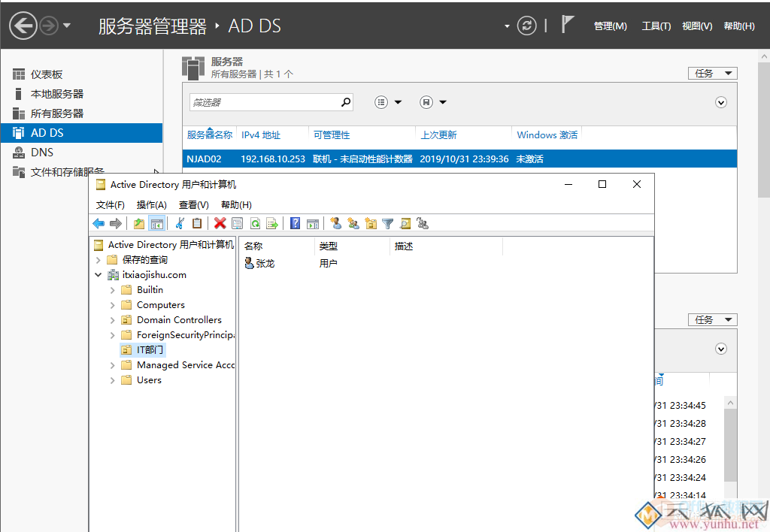The height and width of the screenshot is (532, 770).
Task: Click the Server Manager refresh icon
Action: point(527,26)
